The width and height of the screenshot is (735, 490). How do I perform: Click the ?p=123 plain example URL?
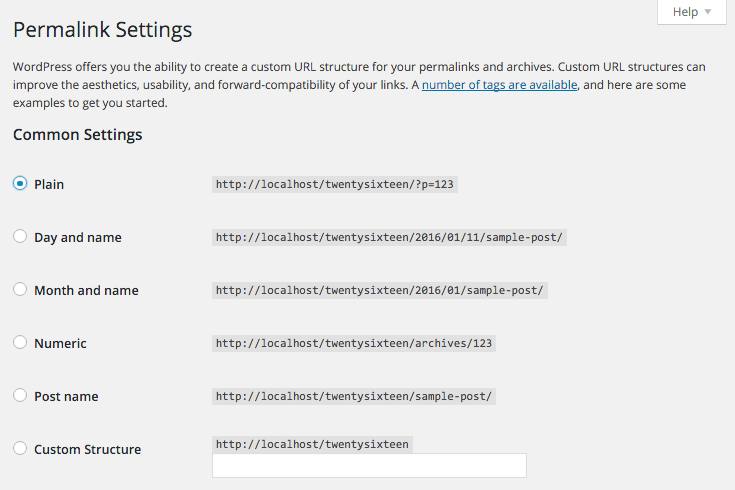(335, 184)
